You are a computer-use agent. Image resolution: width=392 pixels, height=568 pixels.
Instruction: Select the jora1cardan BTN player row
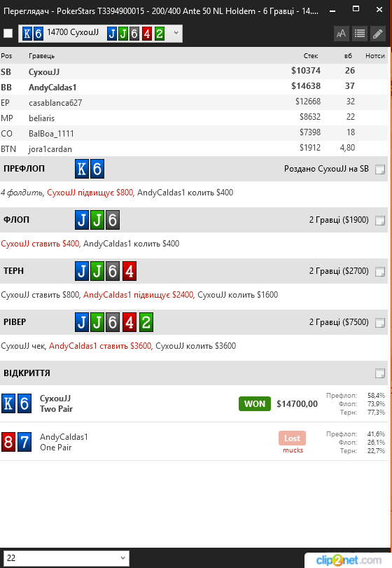194,148
